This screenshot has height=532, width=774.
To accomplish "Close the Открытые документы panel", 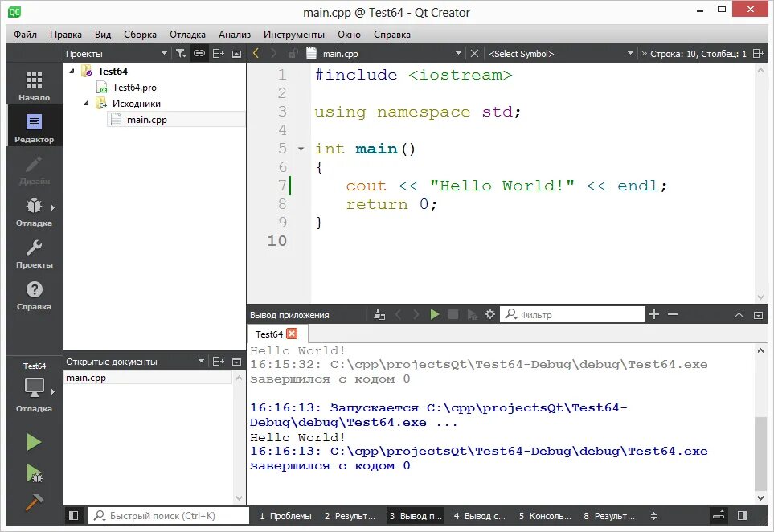I will [237, 362].
